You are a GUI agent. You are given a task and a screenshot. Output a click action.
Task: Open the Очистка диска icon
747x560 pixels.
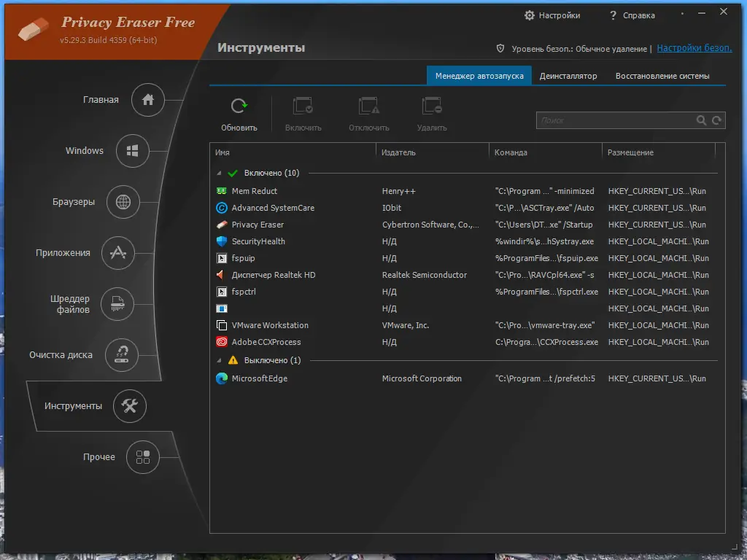[122, 355]
